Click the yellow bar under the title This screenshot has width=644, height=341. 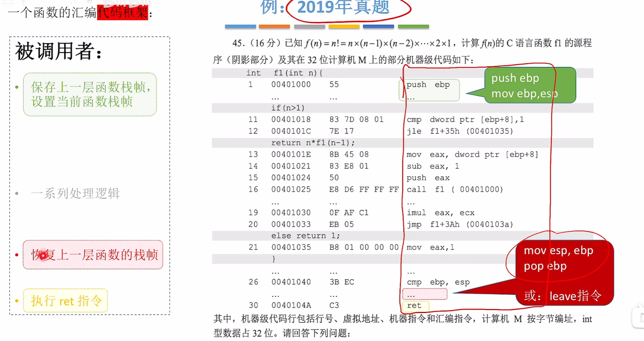[x=344, y=26]
